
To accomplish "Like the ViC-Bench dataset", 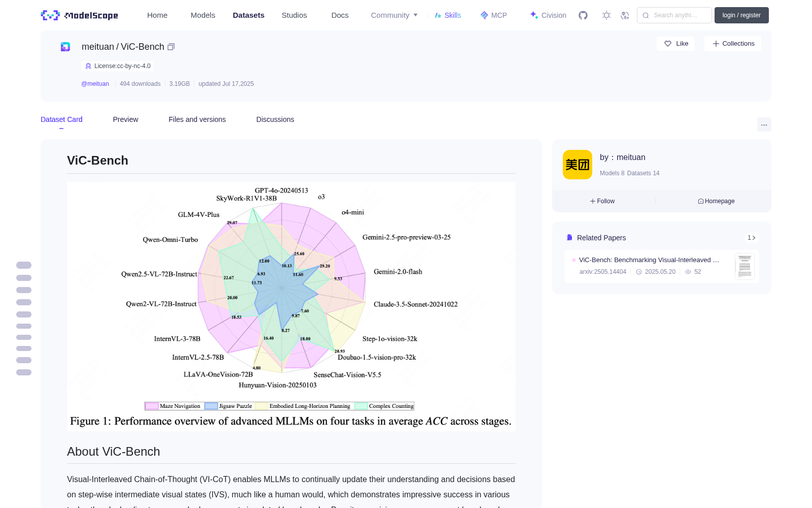I will pyautogui.click(x=676, y=44).
